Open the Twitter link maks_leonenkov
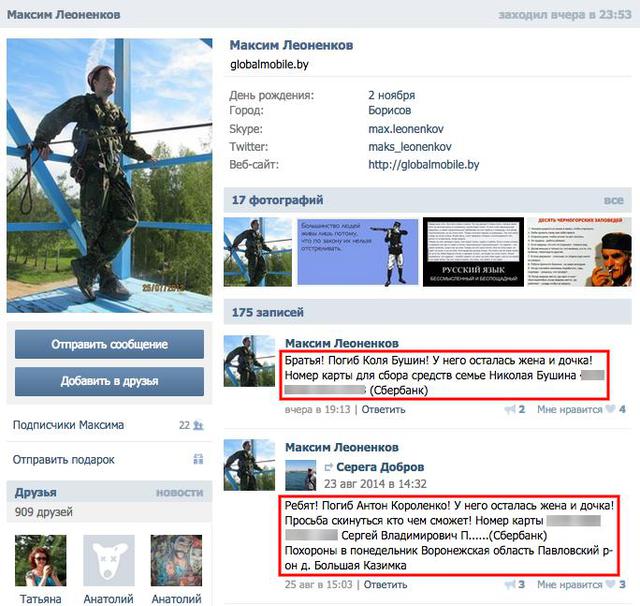 tap(410, 147)
